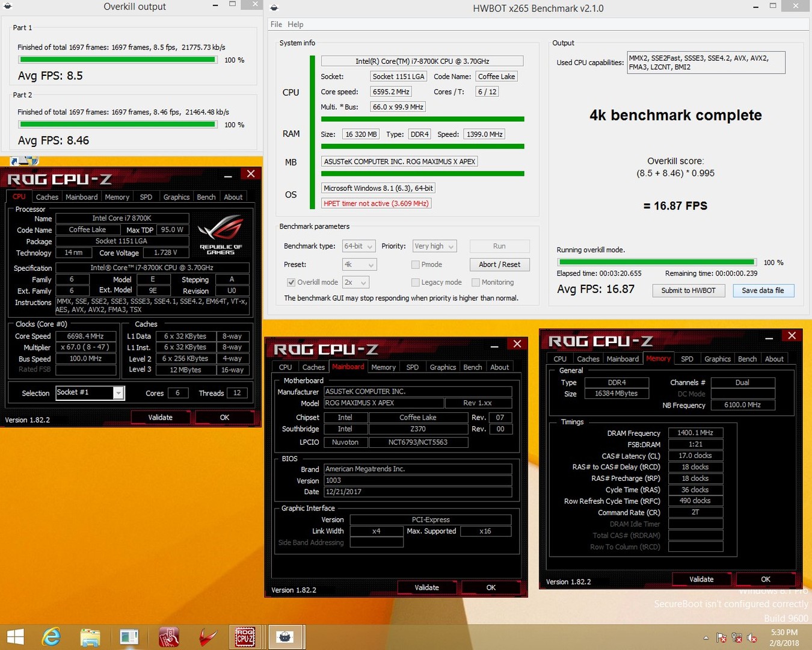812x650 pixels.
Task: Enable the Monitoring checkbox
Action: tap(476, 282)
